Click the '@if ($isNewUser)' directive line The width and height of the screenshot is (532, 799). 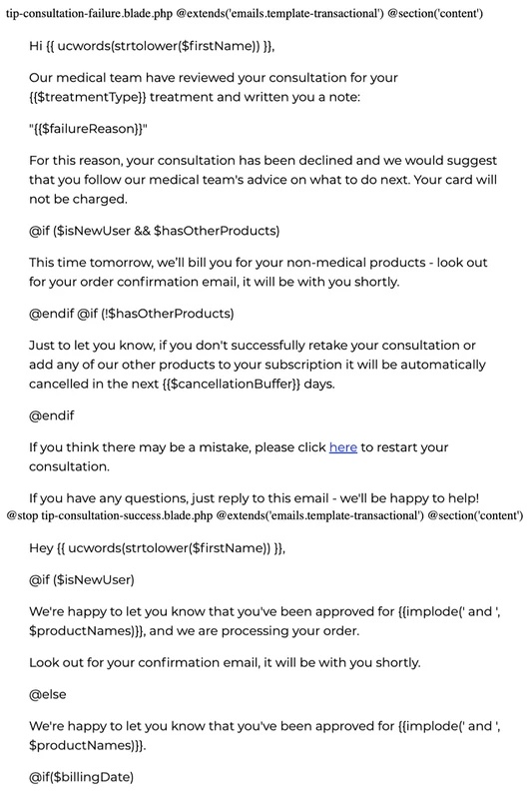click(82, 580)
